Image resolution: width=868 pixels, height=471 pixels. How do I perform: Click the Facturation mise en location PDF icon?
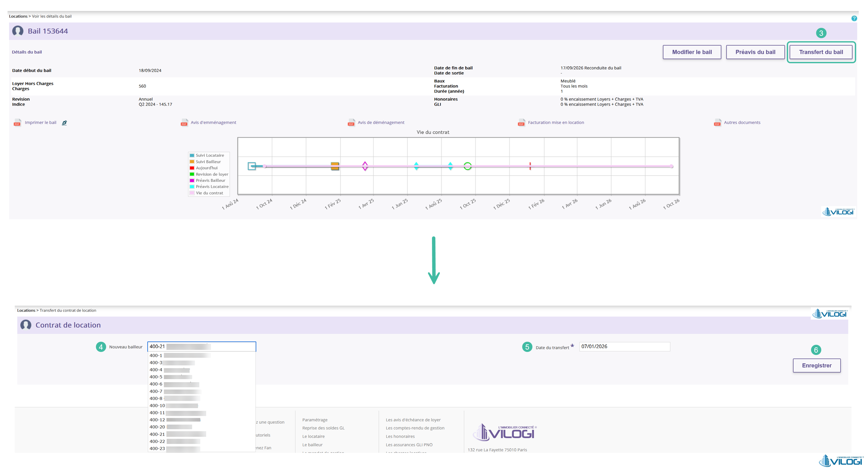[521, 123]
